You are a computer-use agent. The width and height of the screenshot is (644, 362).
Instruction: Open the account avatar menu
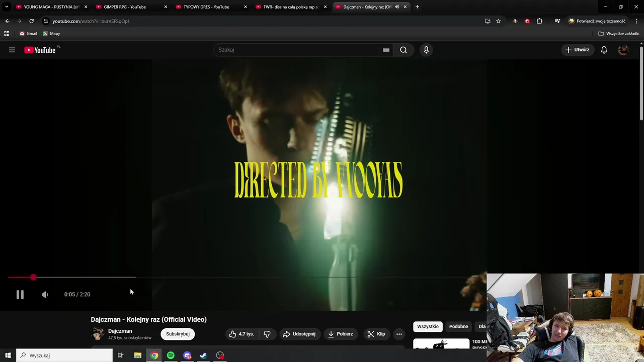pos(623,50)
